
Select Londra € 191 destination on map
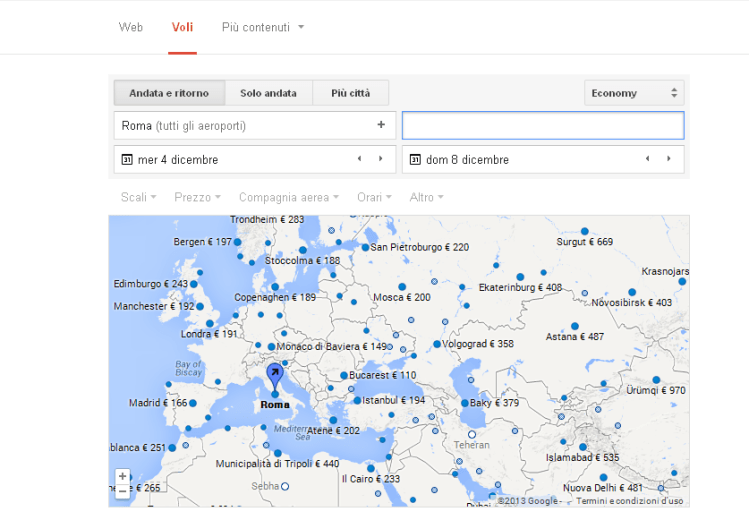coord(210,334)
